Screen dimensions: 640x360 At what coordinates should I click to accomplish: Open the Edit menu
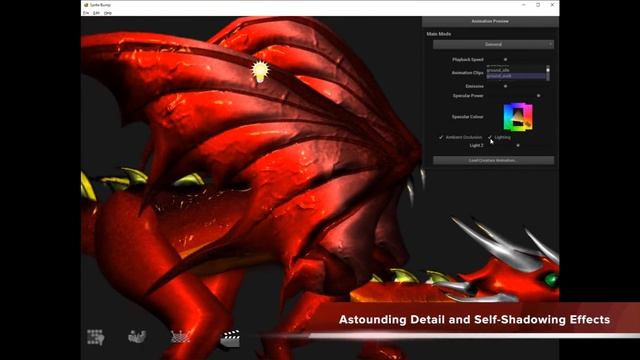point(96,13)
